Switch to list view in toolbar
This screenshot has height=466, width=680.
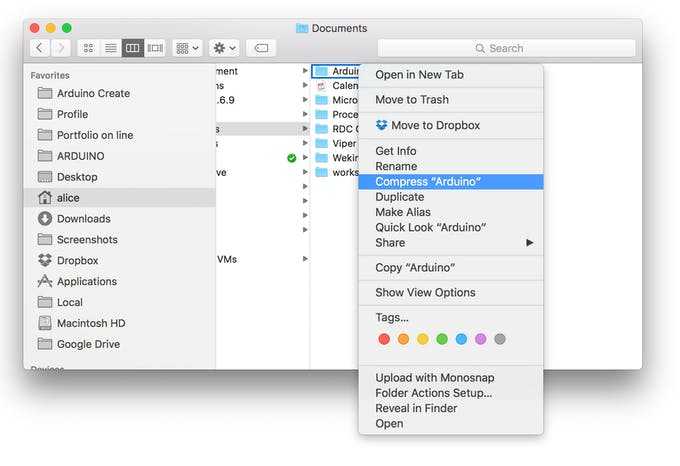coord(111,48)
